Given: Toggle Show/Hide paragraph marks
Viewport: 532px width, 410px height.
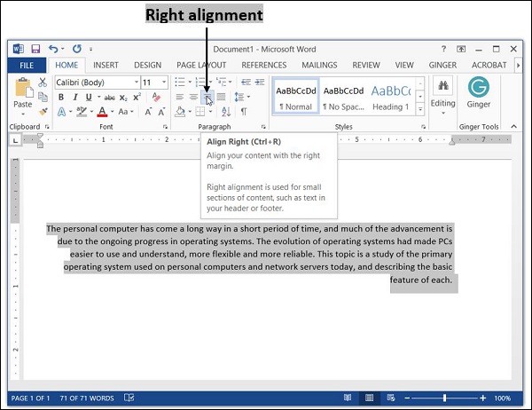Looking at the screenshot, I should point(244,112).
